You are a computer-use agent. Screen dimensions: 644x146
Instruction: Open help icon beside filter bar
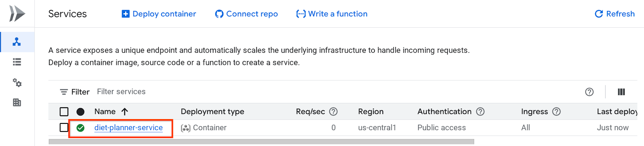click(x=589, y=92)
